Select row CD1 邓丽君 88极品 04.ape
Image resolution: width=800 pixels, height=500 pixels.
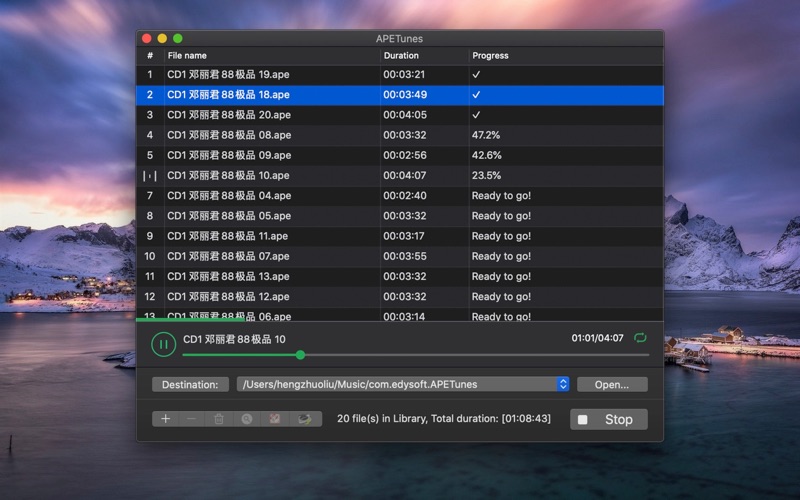tap(399, 196)
